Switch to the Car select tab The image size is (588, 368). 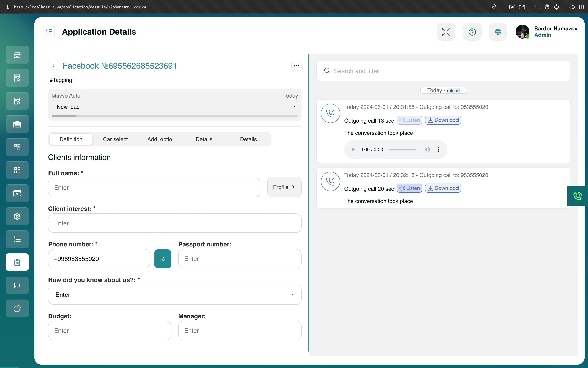point(115,139)
